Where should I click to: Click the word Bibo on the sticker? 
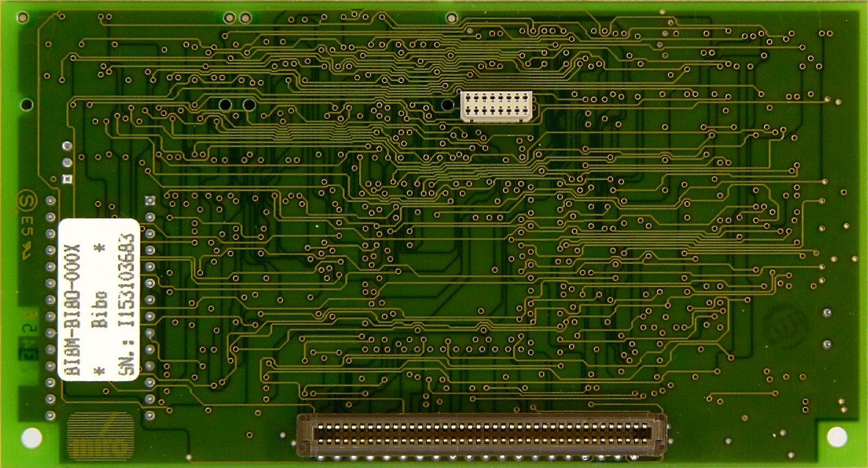coord(99,308)
